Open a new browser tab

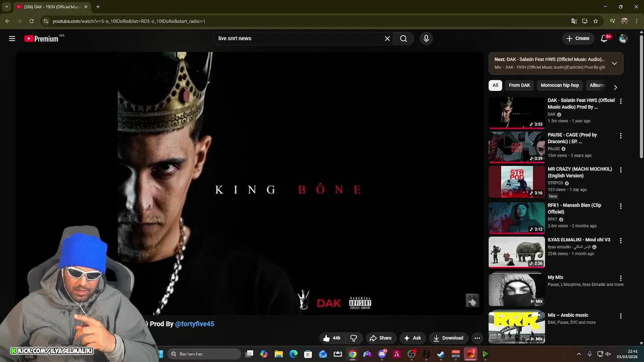(x=98, y=7)
